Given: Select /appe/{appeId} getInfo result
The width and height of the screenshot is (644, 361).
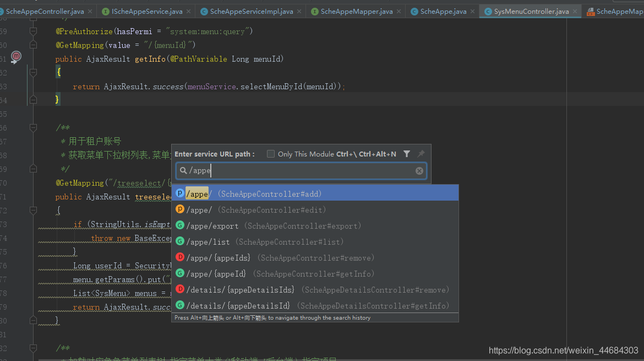Looking at the screenshot, I should click(315, 274).
